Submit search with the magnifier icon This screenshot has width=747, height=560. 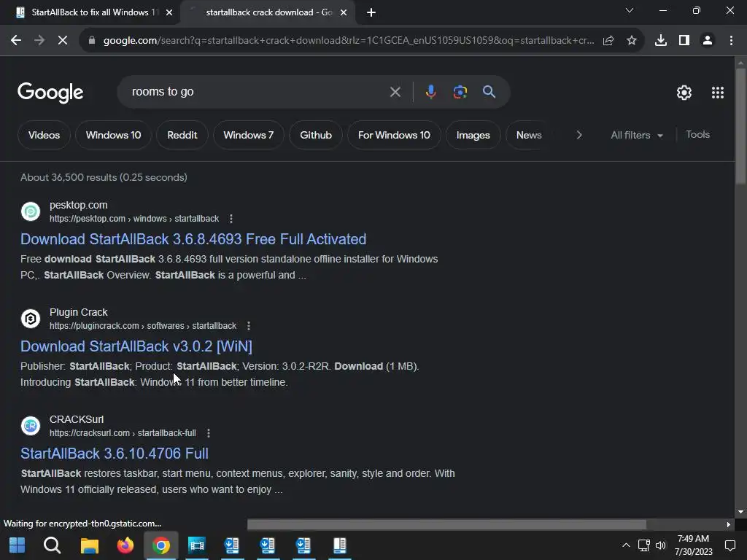(x=489, y=92)
